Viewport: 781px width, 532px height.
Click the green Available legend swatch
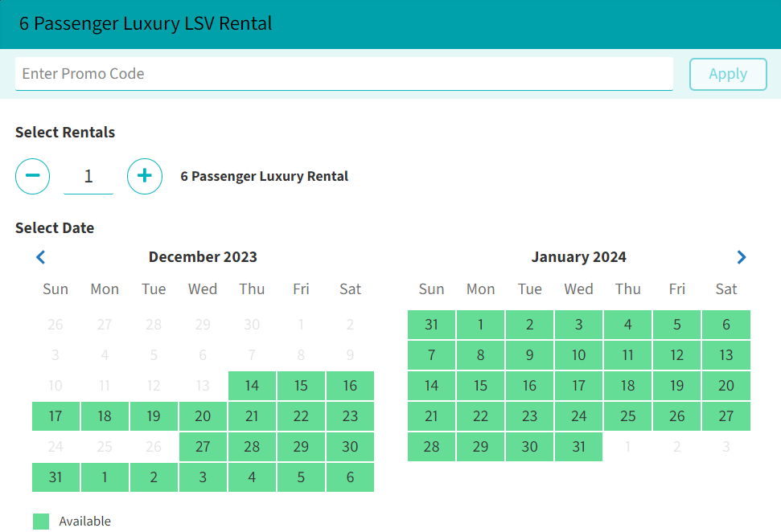point(41,522)
